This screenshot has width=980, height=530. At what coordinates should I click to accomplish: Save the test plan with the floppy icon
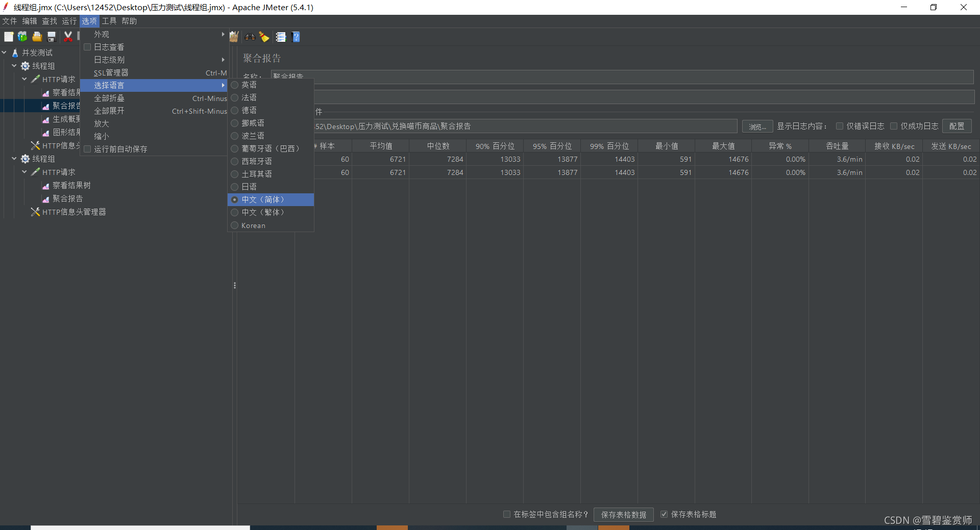tap(51, 37)
